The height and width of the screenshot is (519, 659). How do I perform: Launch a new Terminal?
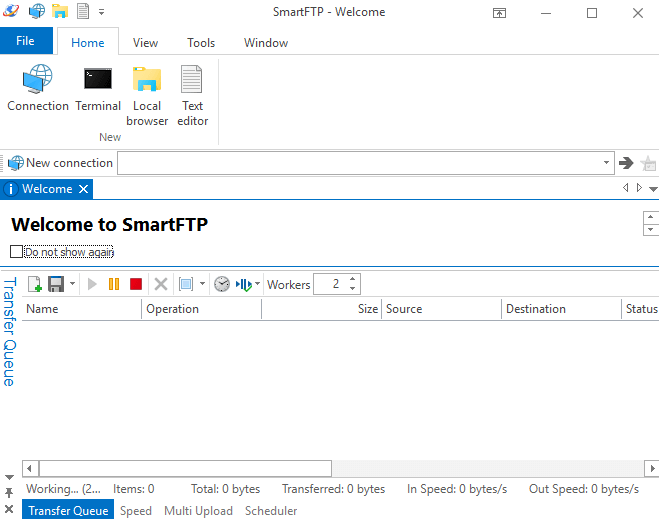click(x=98, y=89)
